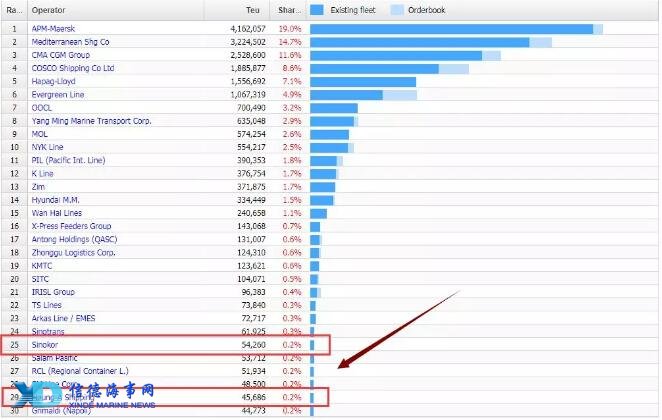The image size is (662, 420).
Task: Open the Zhonggu Logistics Corp. link
Action: pos(73,252)
